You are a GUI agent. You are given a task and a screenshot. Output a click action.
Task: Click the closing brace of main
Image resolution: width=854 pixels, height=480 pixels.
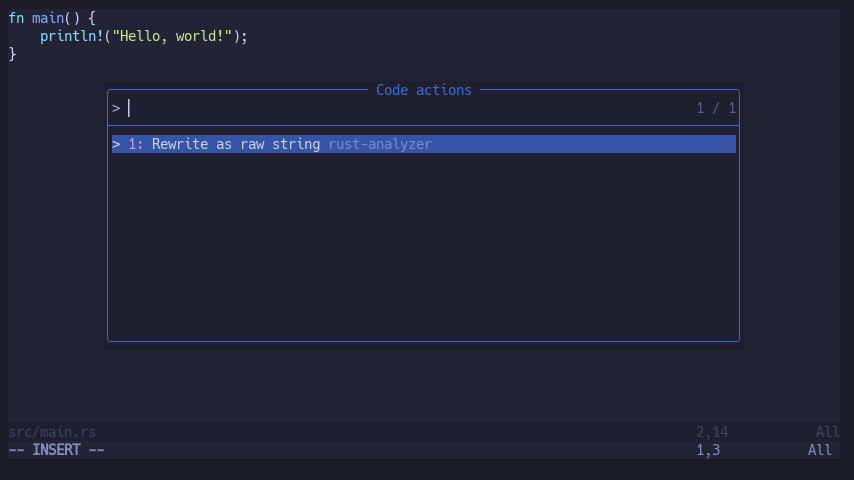[12, 54]
